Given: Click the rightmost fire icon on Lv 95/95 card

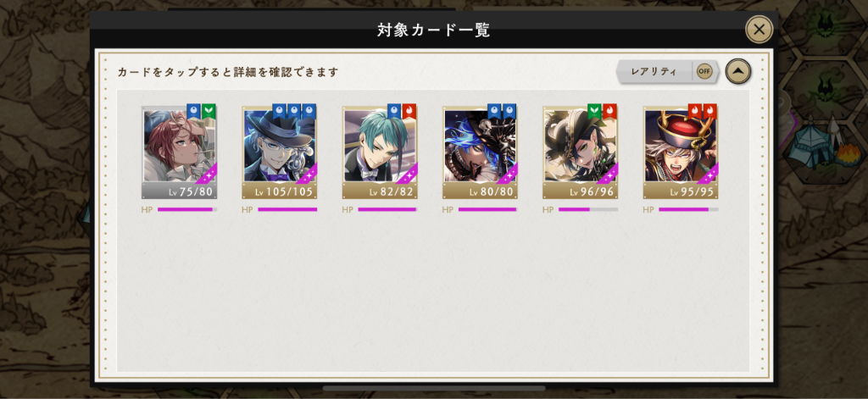Looking at the screenshot, I should coord(709,111).
